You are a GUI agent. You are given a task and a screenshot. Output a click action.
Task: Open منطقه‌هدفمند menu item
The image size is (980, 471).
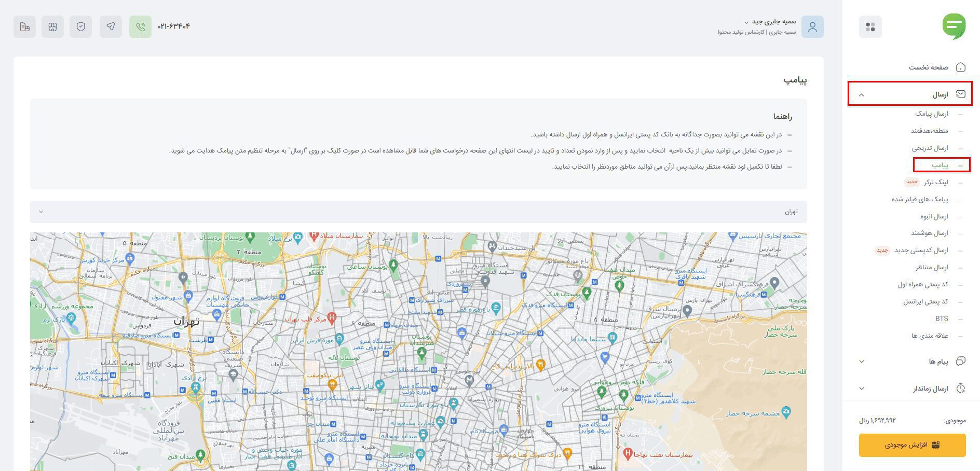[929, 131]
